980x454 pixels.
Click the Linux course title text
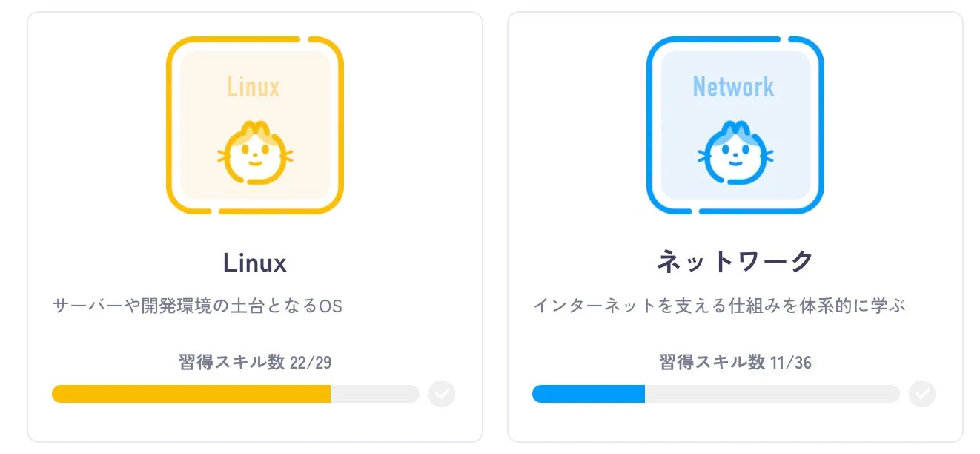coord(255,263)
